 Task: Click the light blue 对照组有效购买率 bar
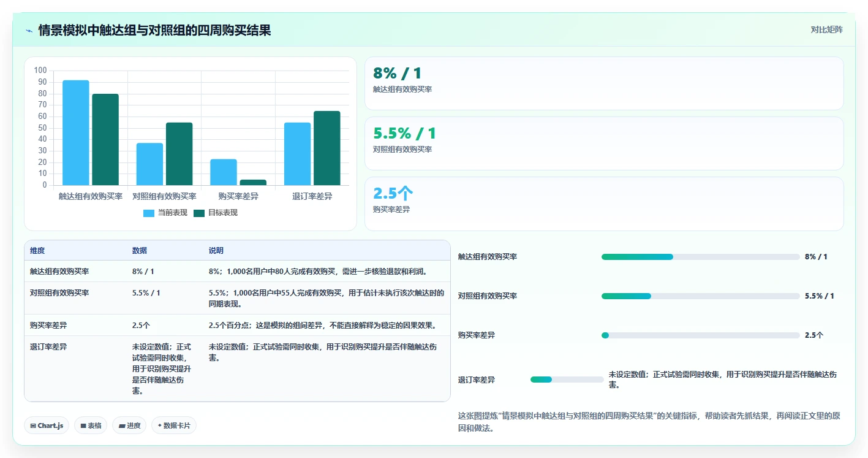tap(149, 164)
